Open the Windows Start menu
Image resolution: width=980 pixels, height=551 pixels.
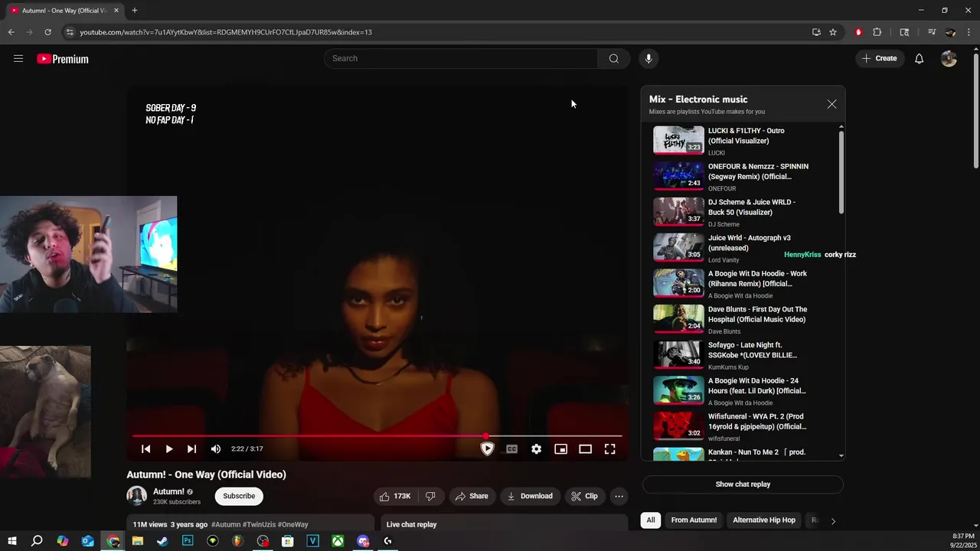12,541
